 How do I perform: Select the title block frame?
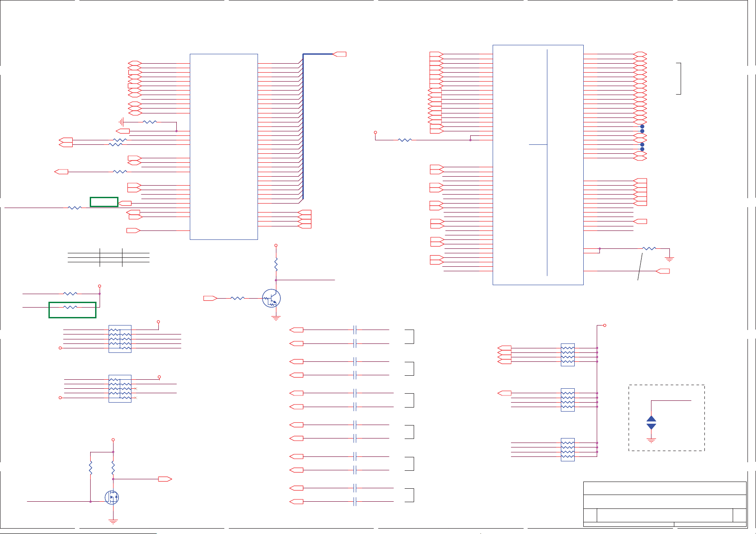(x=665, y=504)
